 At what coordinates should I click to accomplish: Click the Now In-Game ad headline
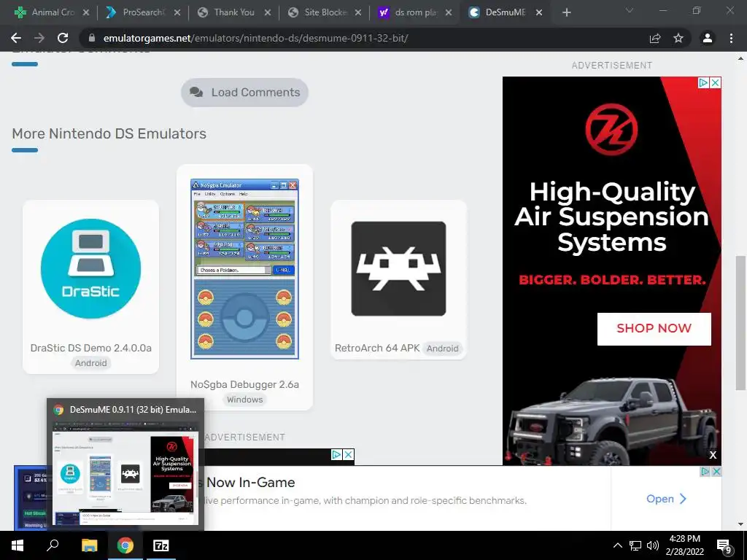point(251,483)
